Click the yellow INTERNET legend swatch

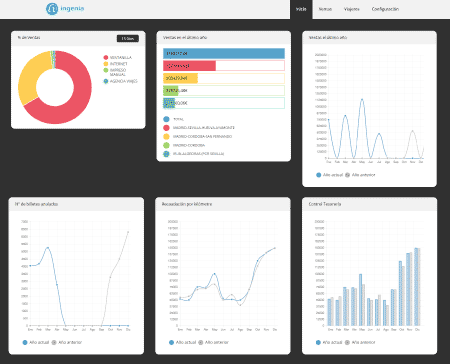tap(106, 64)
